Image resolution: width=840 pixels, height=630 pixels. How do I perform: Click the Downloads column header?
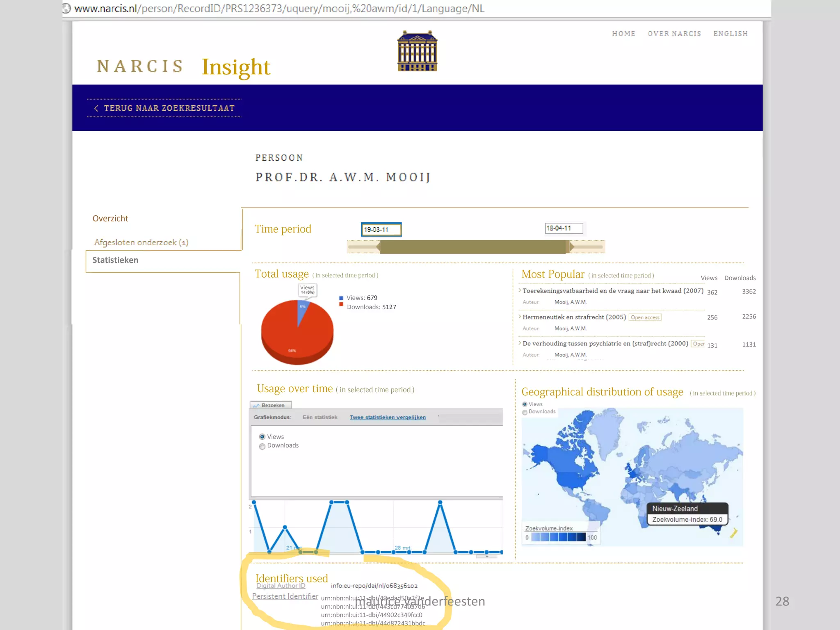740,278
